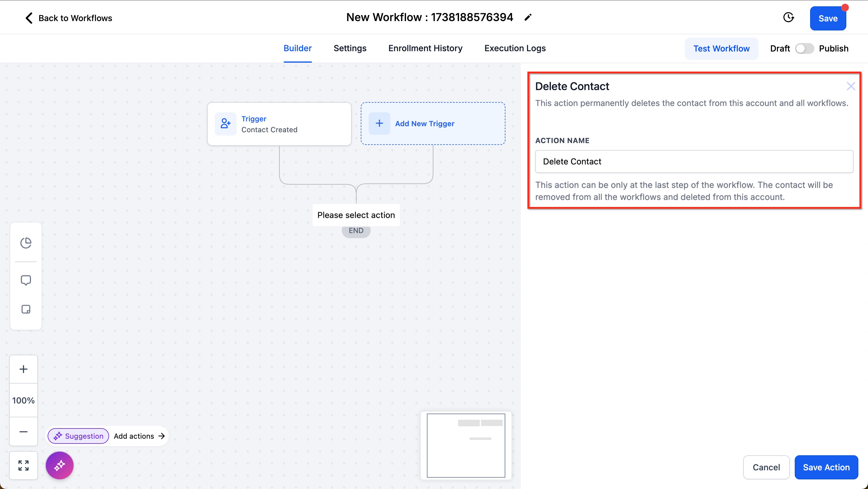
Task: Click the Action Name input field
Action: tap(694, 162)
